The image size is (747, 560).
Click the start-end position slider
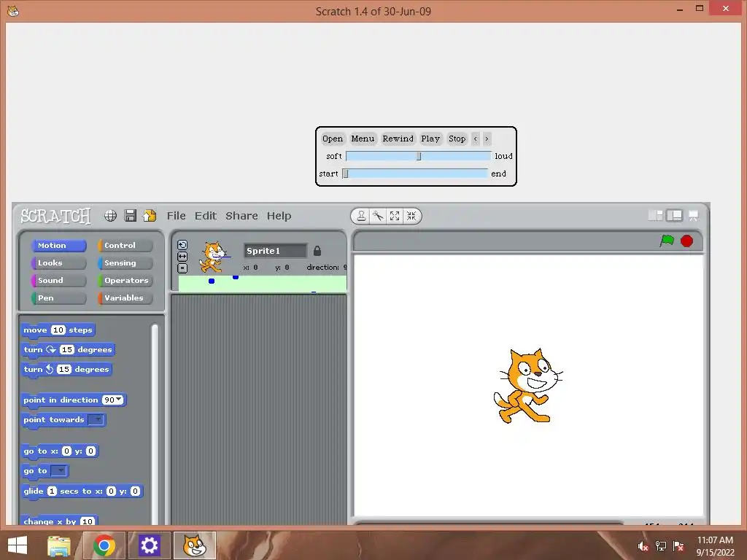(415, 174)
